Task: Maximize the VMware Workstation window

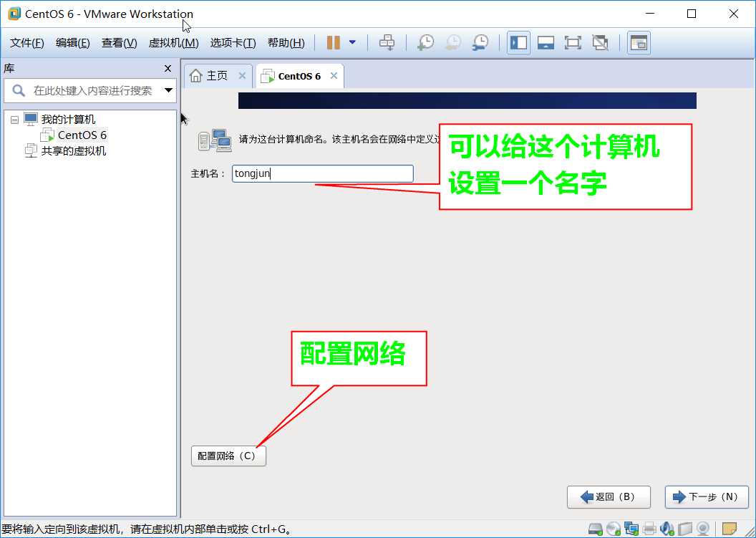Action: coord(692,14)
